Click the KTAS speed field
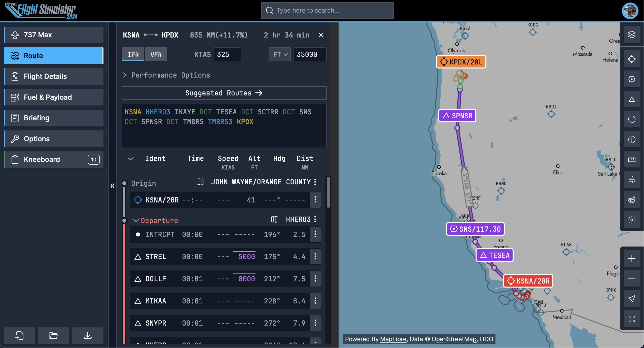The width and height of the screenshot is (644, 348). [x=227, y=54]
